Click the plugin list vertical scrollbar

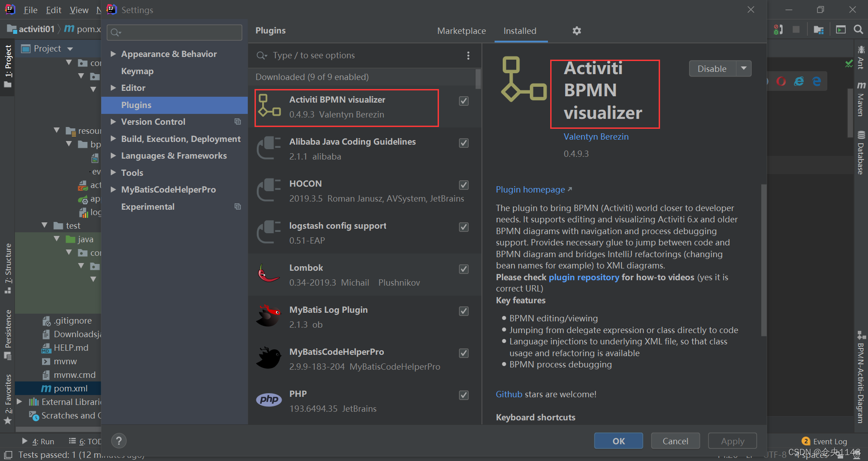[478, 79]
